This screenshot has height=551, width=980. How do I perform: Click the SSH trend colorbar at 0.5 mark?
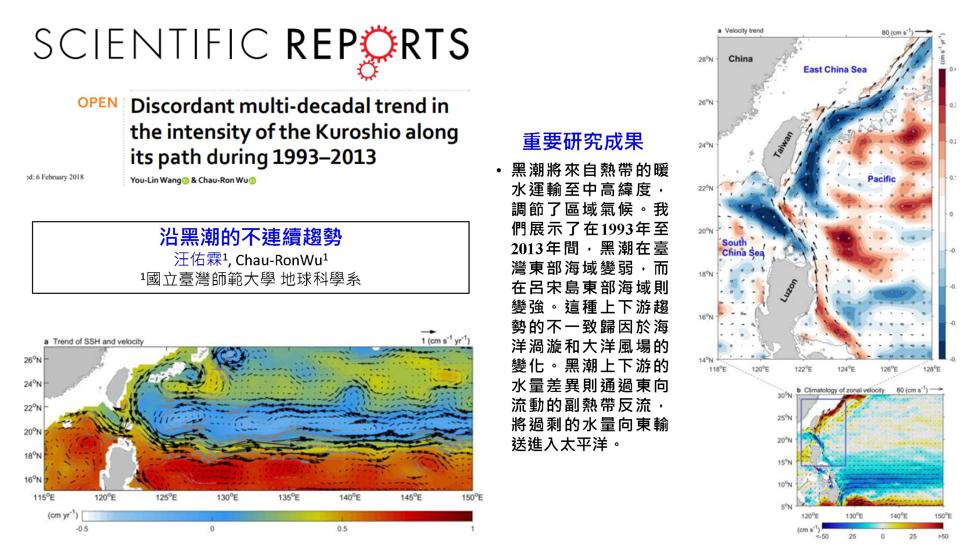[342, 516]
